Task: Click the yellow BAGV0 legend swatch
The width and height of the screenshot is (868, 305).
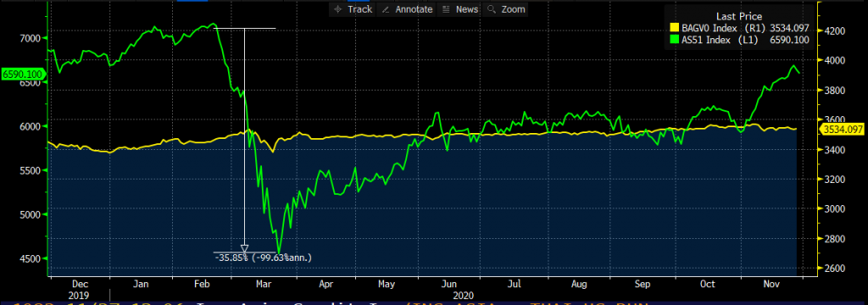Action: (674, 28)
